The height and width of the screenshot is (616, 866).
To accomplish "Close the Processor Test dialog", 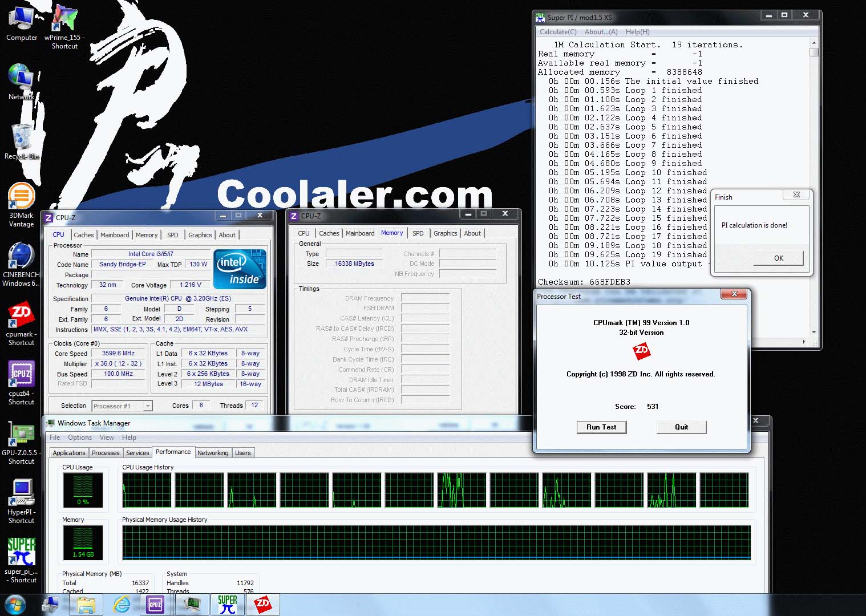I will 734,294.
